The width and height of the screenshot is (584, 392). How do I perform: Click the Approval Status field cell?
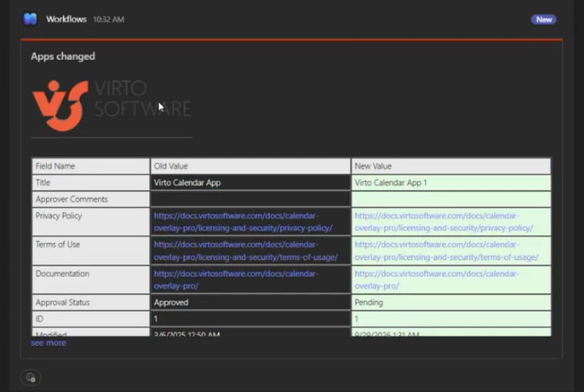(x=91, y=303)
